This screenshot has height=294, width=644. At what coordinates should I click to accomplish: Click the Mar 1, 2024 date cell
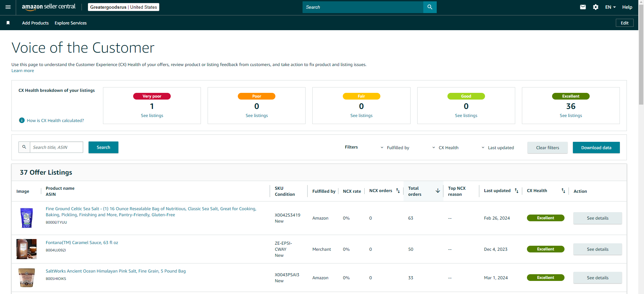coord(496,278)
